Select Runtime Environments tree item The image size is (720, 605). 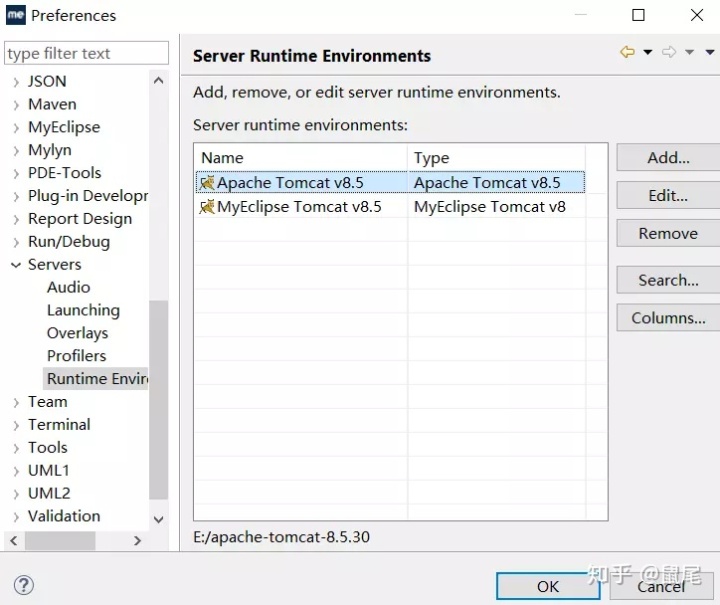(96, 379)
